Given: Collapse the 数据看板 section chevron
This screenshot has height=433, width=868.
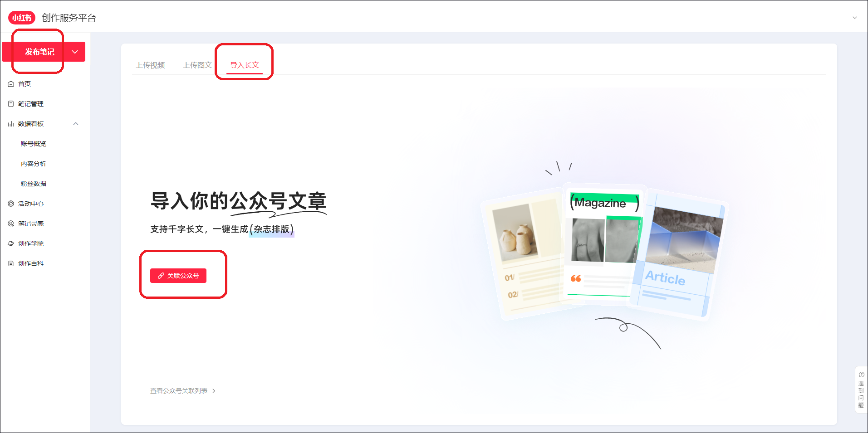Looking at the screenshot, I should [x=76, y=124].
